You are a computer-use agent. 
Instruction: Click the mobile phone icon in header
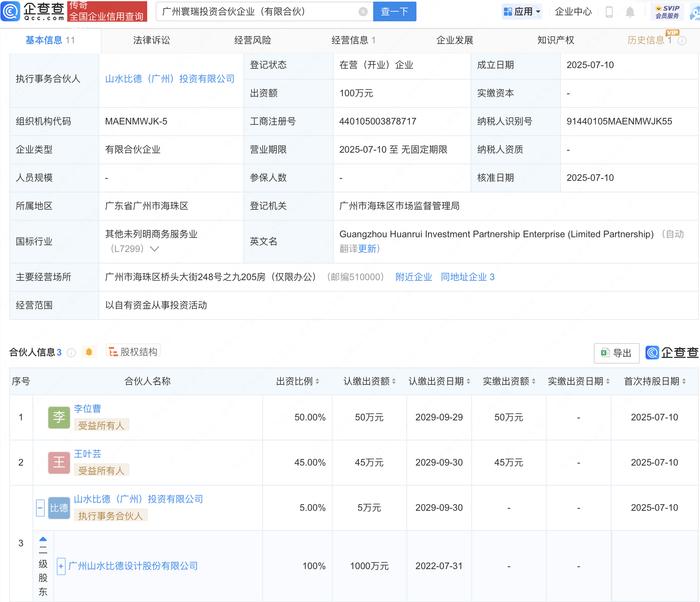[x=609, y=12]
